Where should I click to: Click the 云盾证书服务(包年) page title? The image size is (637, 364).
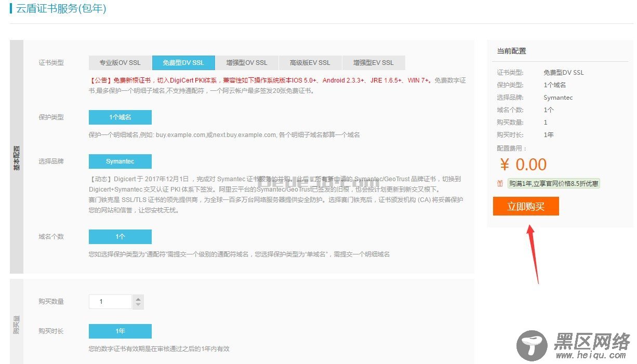click(x=61, y=9)
